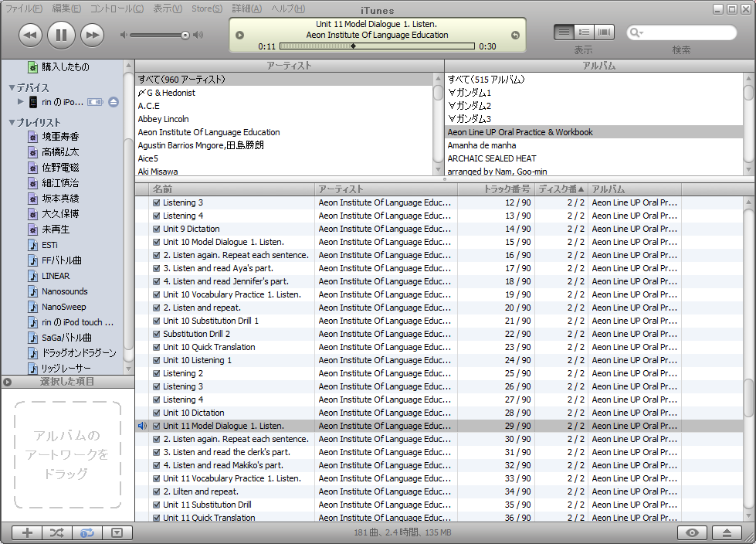Collapse the 選択した項目 artwork panel arrow
Viewport: 756px width, 544px height.
click(7, 382)
